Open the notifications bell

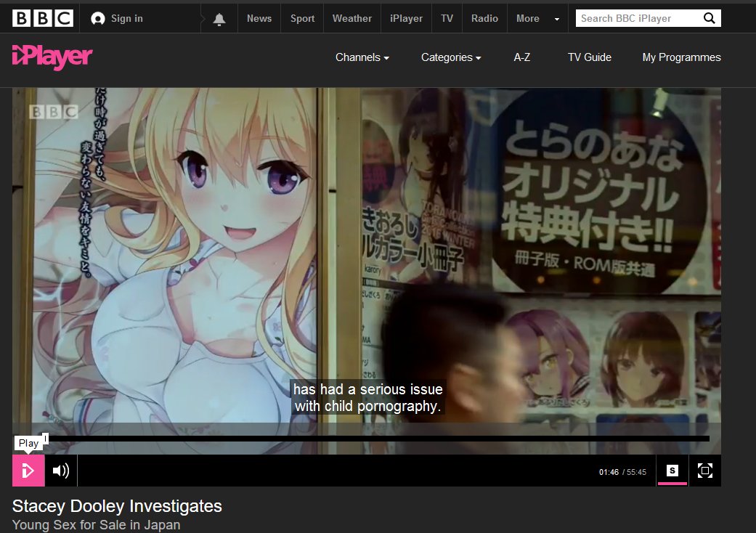coord(219,19)
